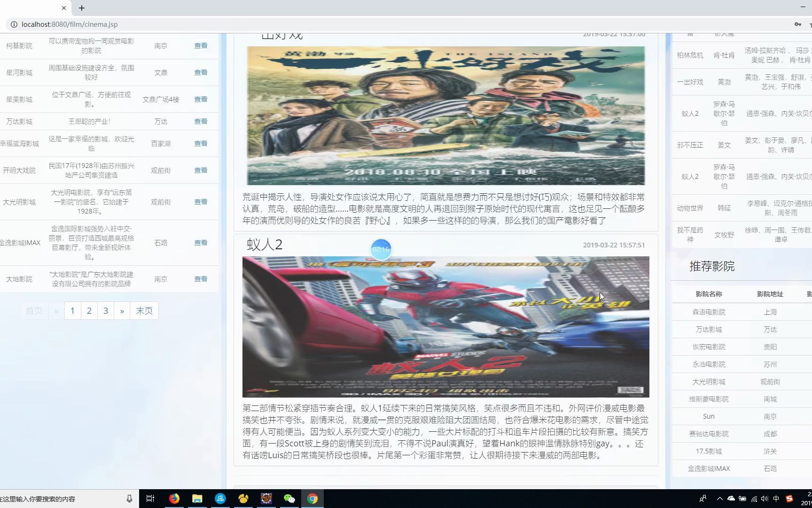The height and width of the screenshot is (508, 812).
Task: Open the yellow bear app in taskbar
Action: (x=243, y=499)
